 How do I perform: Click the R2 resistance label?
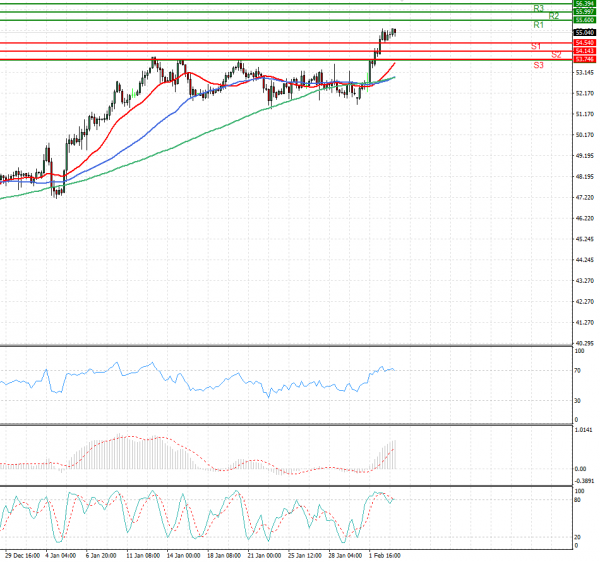coord(554,16)
